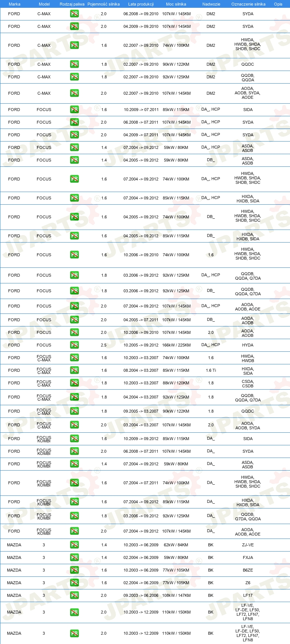Click petrol icon in Focus 1.4 DA_, HCP row
Screen dimensions: 290x644
pyautogui.click(x=74, y=147)
